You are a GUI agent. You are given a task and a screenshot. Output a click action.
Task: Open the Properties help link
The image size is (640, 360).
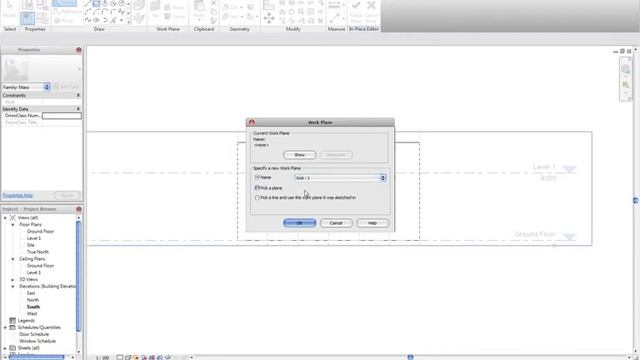tap(18, 196)
